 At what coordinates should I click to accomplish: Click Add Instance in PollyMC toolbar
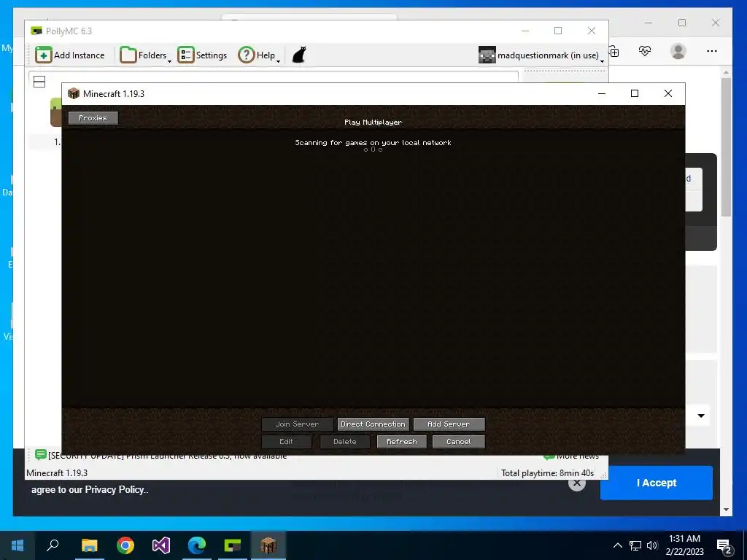(70, 55)
